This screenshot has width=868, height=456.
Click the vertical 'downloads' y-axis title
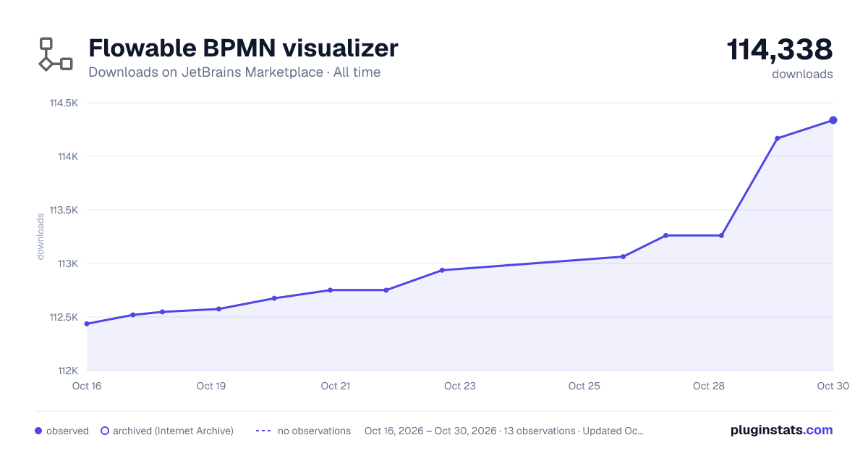(x=41, y=237)
